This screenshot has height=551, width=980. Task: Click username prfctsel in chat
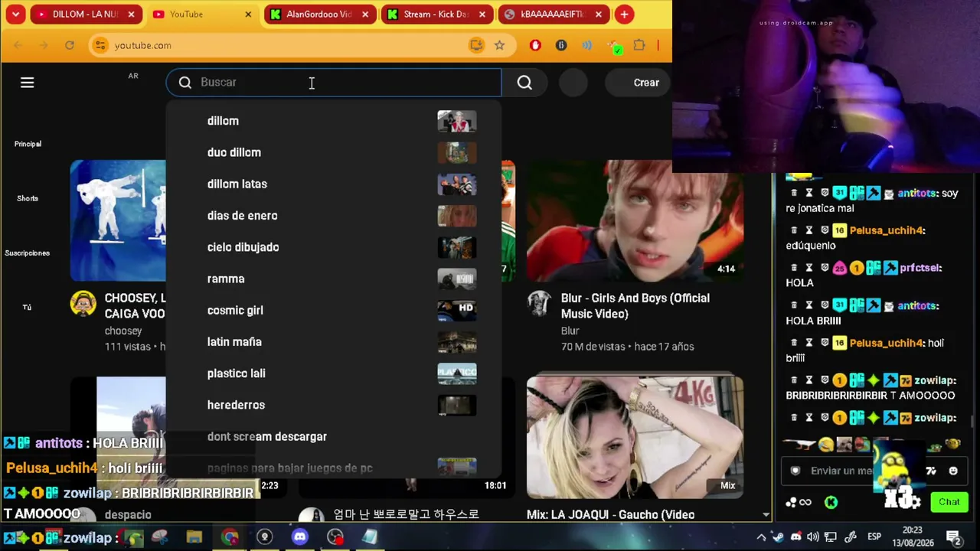tap(921, 268)
